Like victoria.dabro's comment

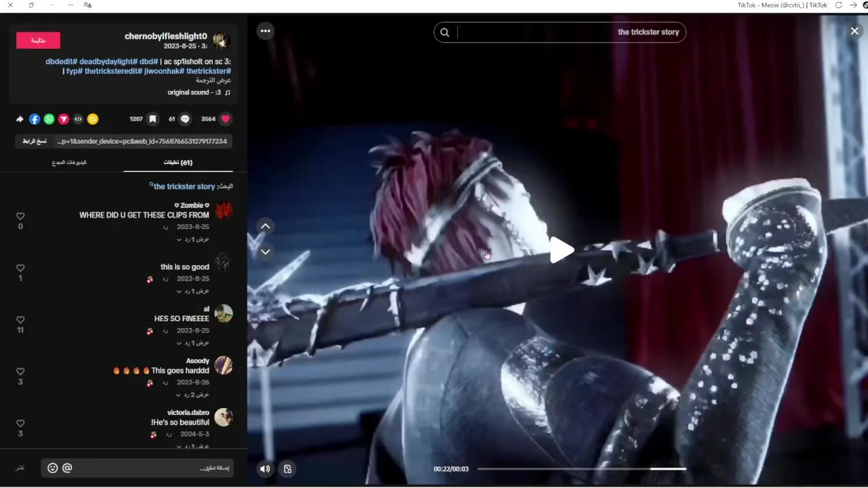point(20,424)
